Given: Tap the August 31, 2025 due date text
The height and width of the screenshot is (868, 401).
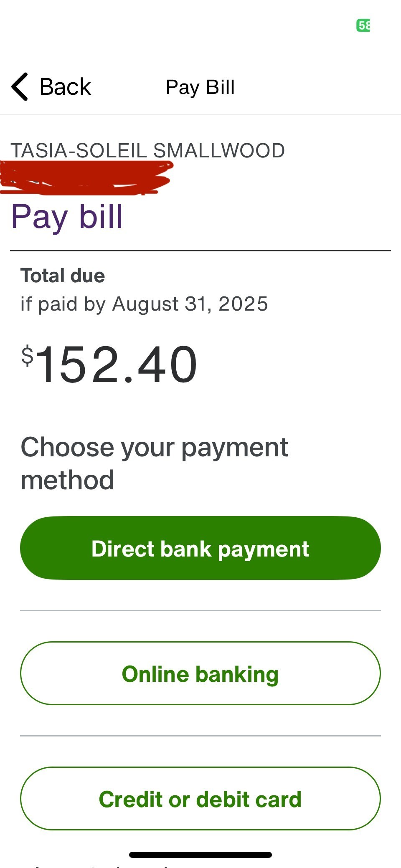Looking at the screenshot, I should [144, 304].
